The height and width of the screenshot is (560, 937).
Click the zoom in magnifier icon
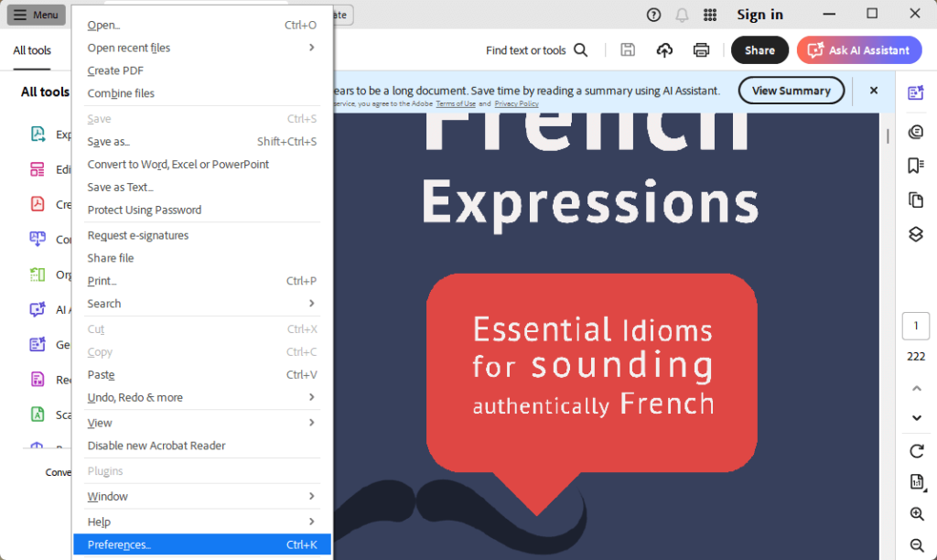pyautogui.click(x=916, y=514)
